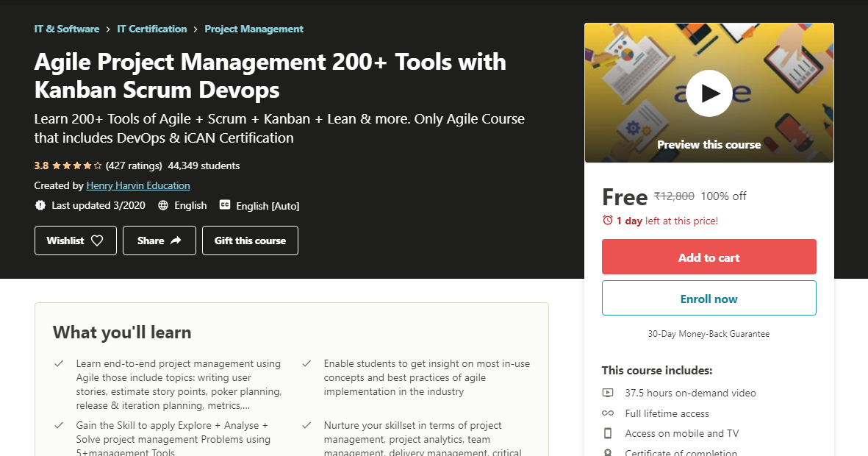The height and width of the screenshot is (456, 868).
Task: Click Access on mobile and TV text
Action: (x=682, y=433)
